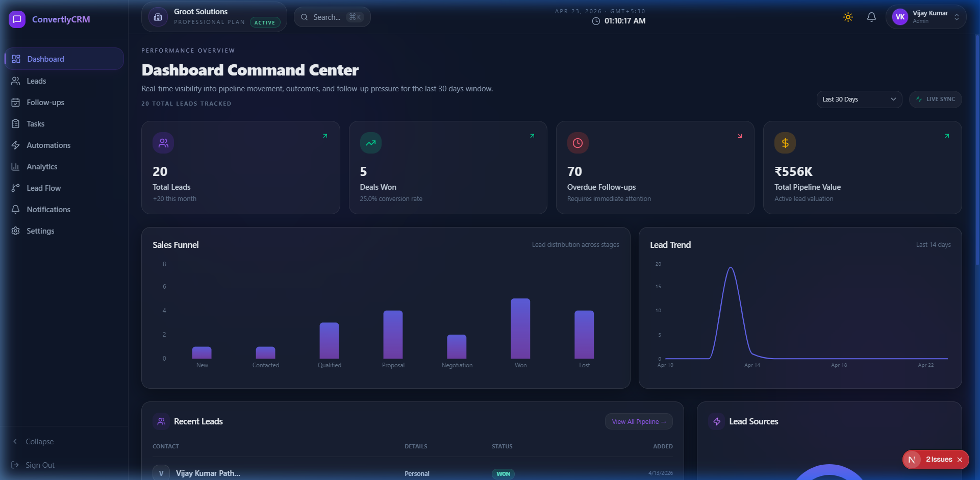This screenshot has height=480, width=980.
Task: Open Notifications via the bell icon in sidebar
Action: [x=16, y=209]
